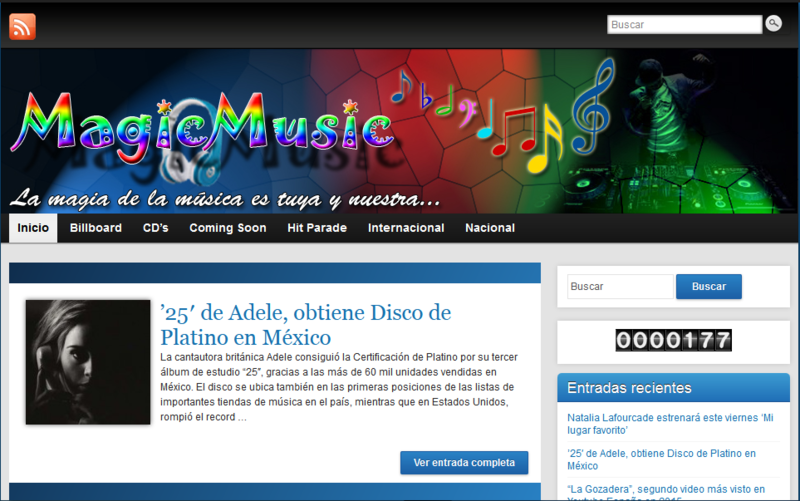This screenshot has height=501, width=800.
Task: Open the "La Gozadera" recent entry link
Action: [666, 492]
